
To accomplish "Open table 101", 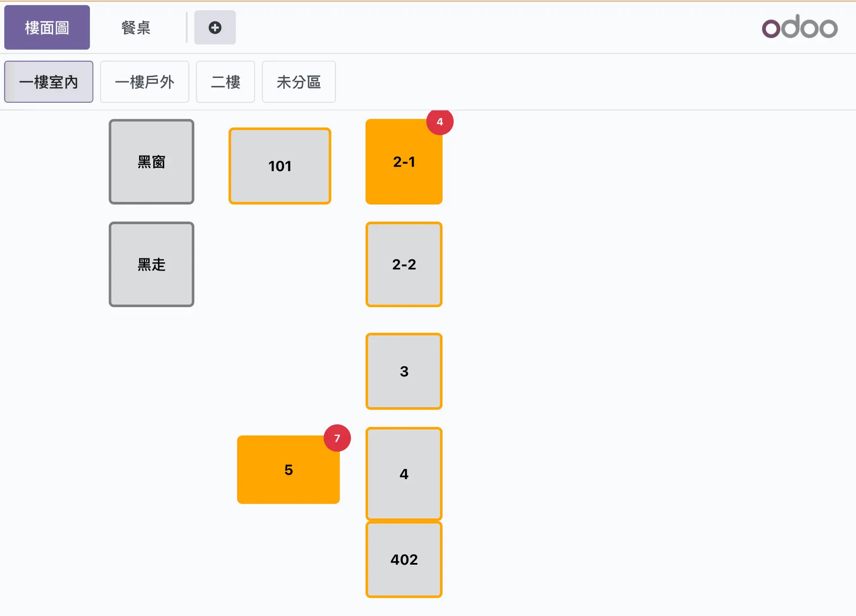I will [280, 166].
